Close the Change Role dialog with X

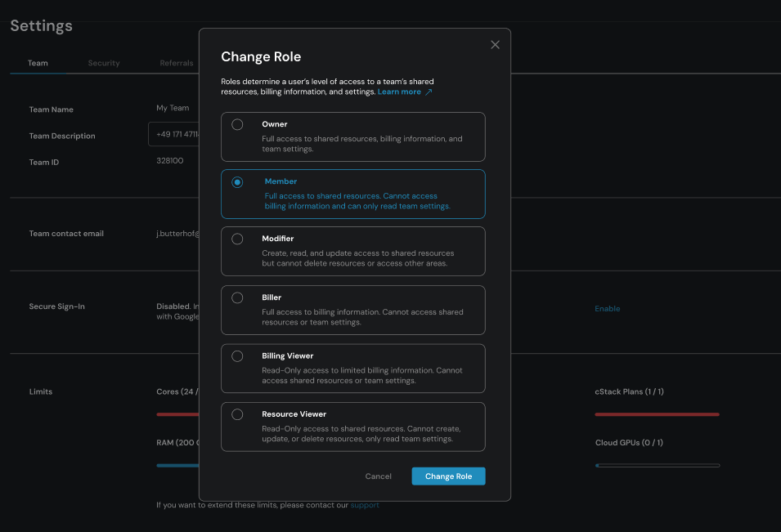click(x=495, y=45)
